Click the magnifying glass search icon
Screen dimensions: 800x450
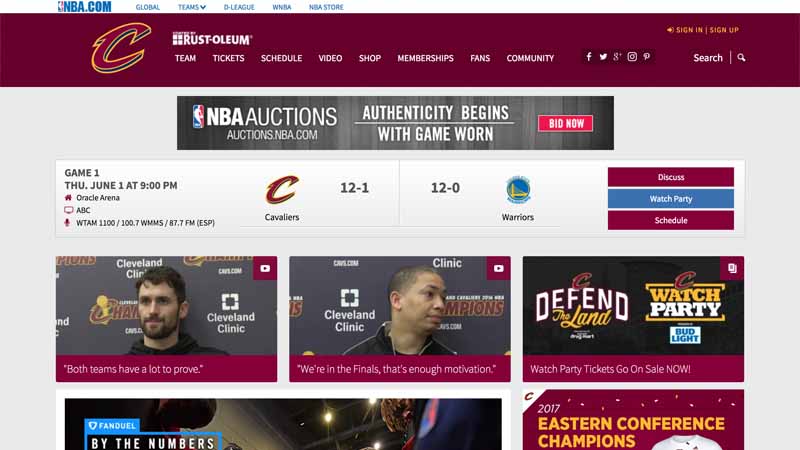(x=741, y=58)
